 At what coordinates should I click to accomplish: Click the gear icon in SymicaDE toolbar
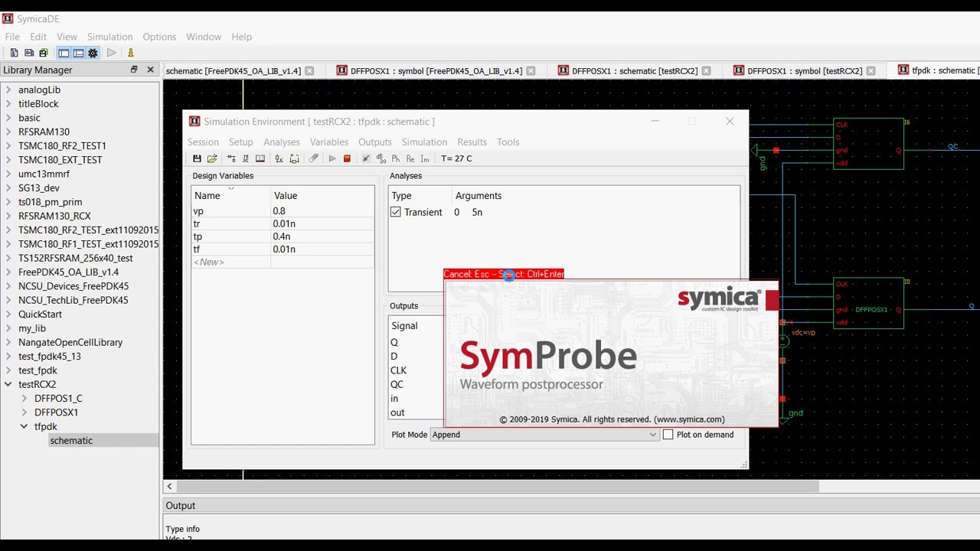point(93,53)
